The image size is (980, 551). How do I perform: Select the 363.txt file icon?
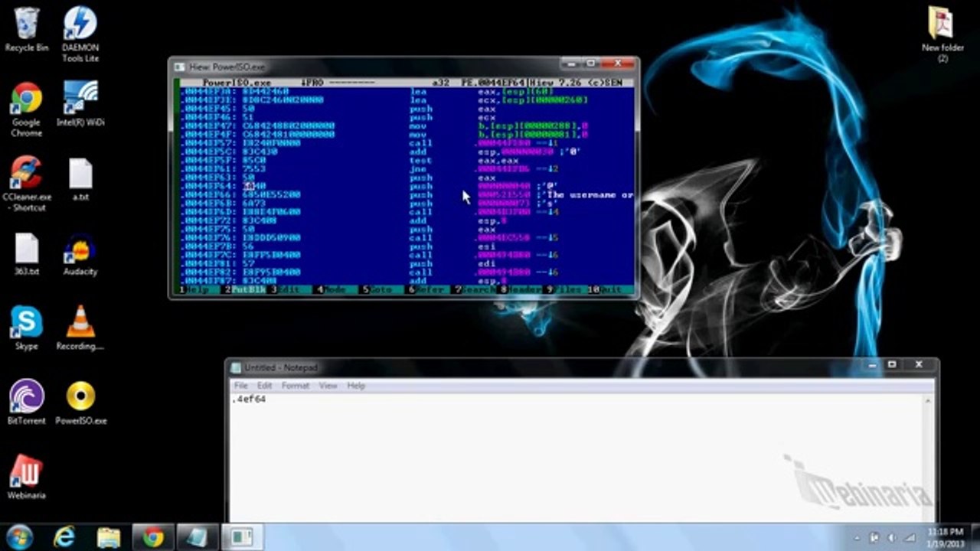point(27,254)
